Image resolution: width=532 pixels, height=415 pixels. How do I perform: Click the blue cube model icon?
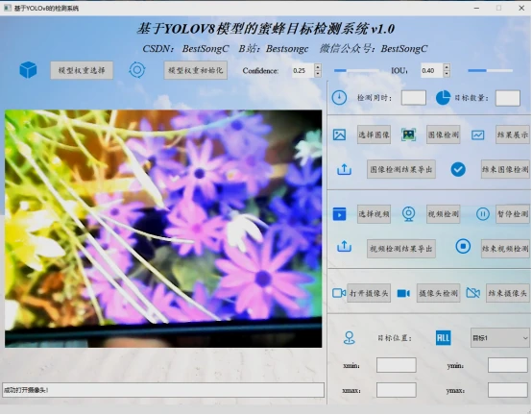pyautogui.click(x=28, y=70)
